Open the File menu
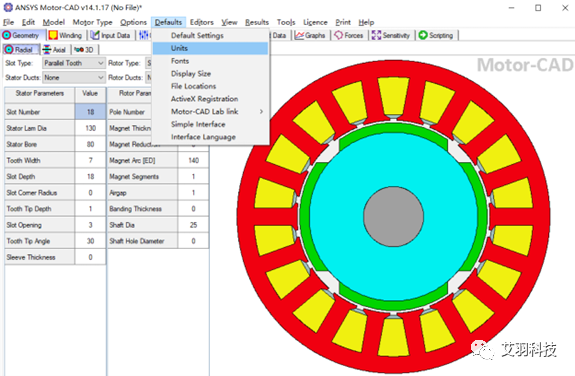Image resolution: width=575 pixels, height=376 pixels. pos(8,22)
